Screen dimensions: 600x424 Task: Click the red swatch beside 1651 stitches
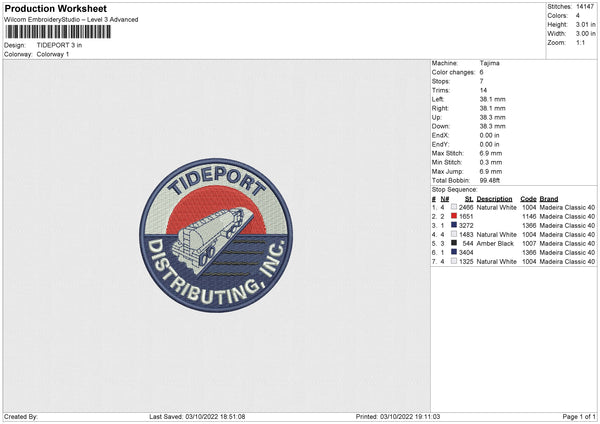[454, 216]
